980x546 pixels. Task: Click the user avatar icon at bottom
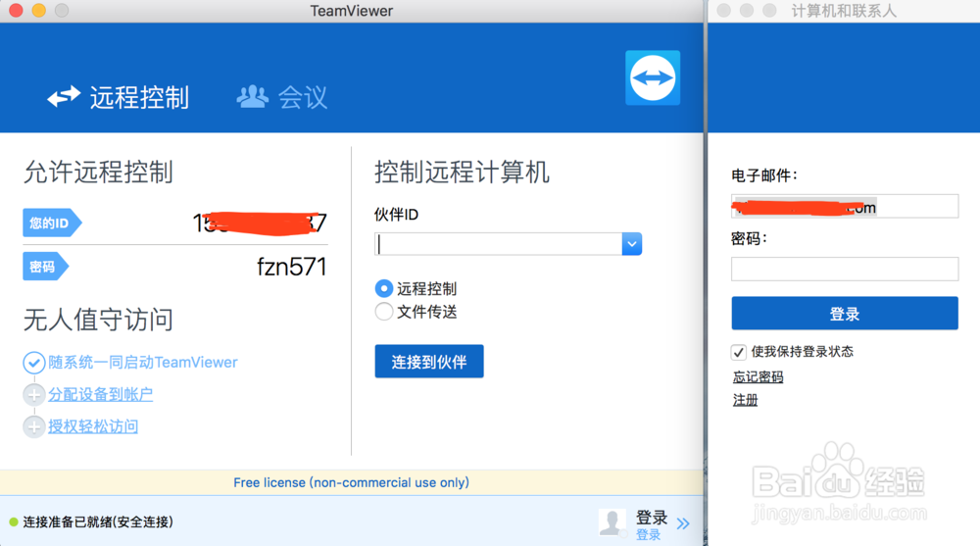tap(612, 521)
